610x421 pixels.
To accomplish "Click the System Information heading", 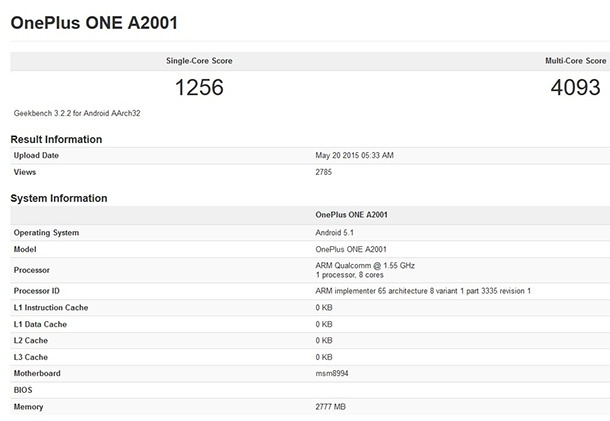I will (59, 198).
